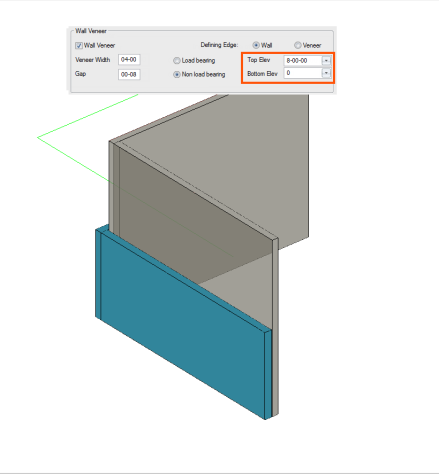Click the Bottom Elev label text
439x475 pixels.
click(262, 74)
